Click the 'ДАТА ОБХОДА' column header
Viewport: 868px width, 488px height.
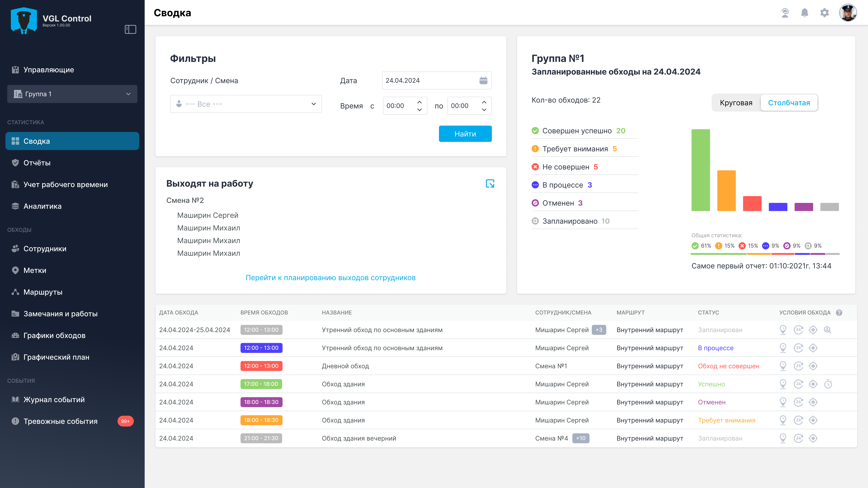point(179,313)
